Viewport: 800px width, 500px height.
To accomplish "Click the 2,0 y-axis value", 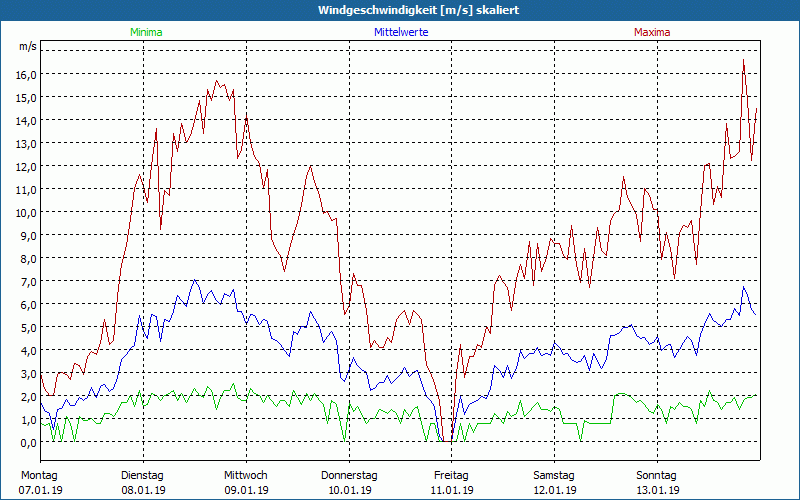I will coord(30,396).
